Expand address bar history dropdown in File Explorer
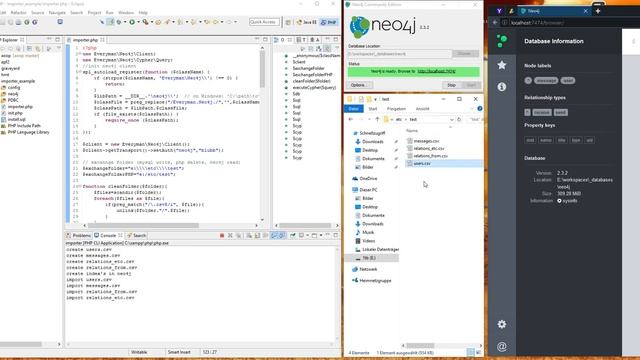 pos(451,119)
